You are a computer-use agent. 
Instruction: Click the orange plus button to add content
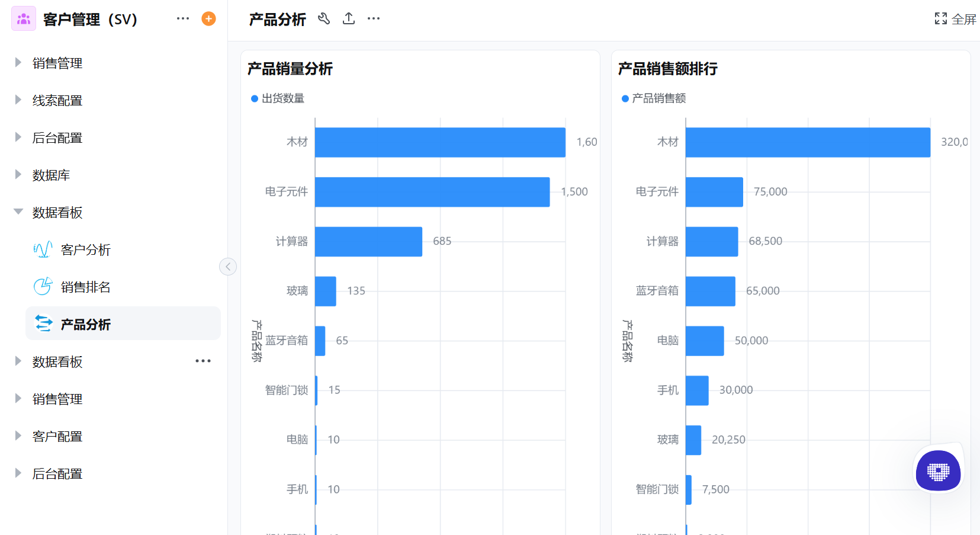(208, 18)
